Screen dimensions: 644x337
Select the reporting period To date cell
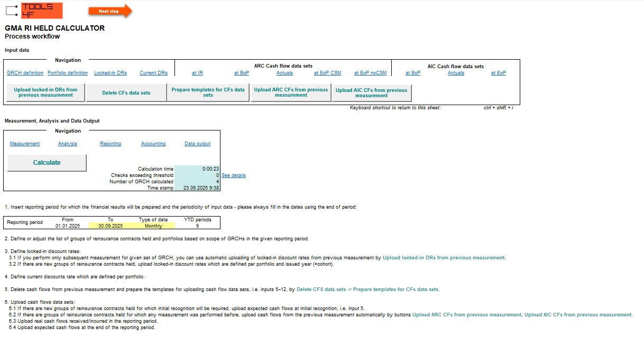pyautogui.click(x=111, y=226)
